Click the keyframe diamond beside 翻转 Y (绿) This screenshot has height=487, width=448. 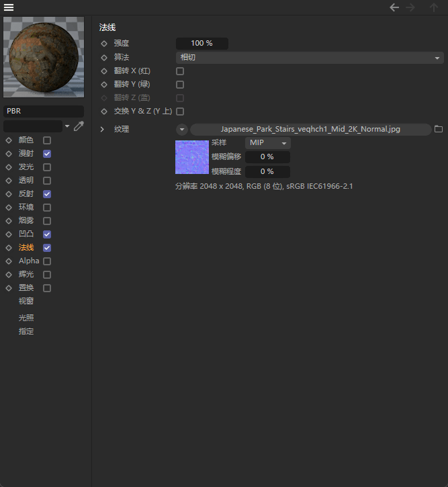tap(104, 85)
